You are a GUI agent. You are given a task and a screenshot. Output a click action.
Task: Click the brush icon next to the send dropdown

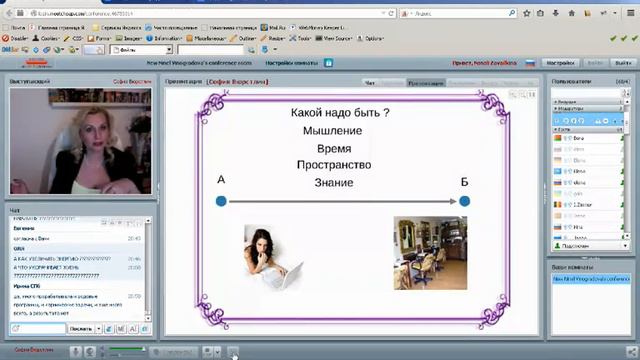109,329
